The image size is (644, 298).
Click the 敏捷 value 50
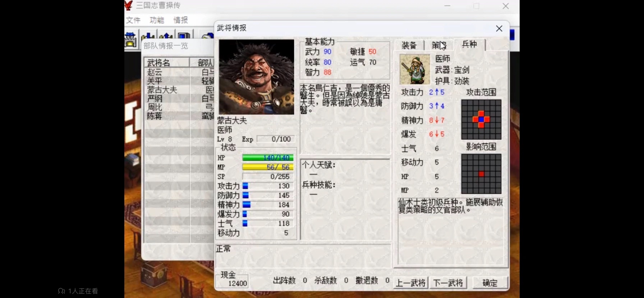pyautogui.click(x=372, y=52)
